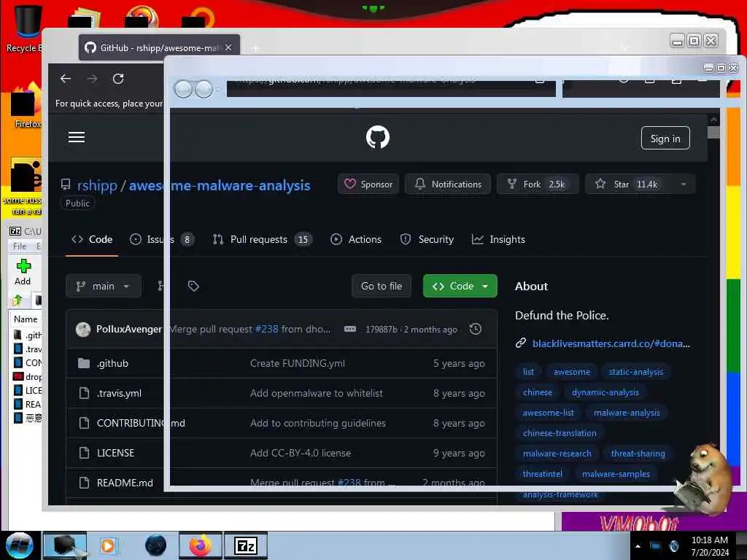Image resolution: width=747 pixels, height=560 pixels.
Task: Click the threat-sharing topic tag
Action: [638, 454]
